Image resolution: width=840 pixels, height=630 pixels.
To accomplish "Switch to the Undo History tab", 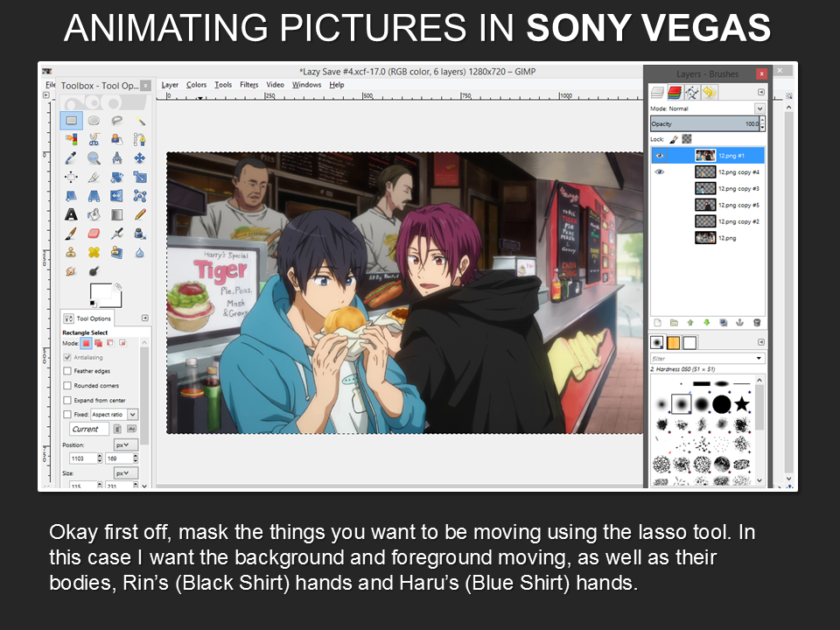I will 710,93.
